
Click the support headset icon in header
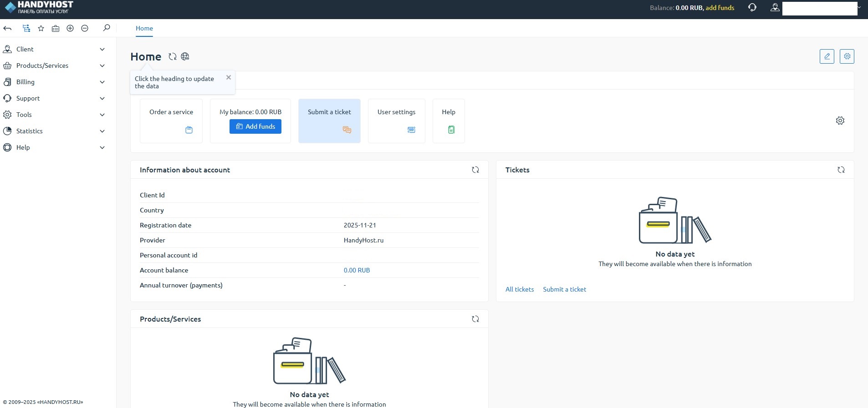[x=752, y=8]
